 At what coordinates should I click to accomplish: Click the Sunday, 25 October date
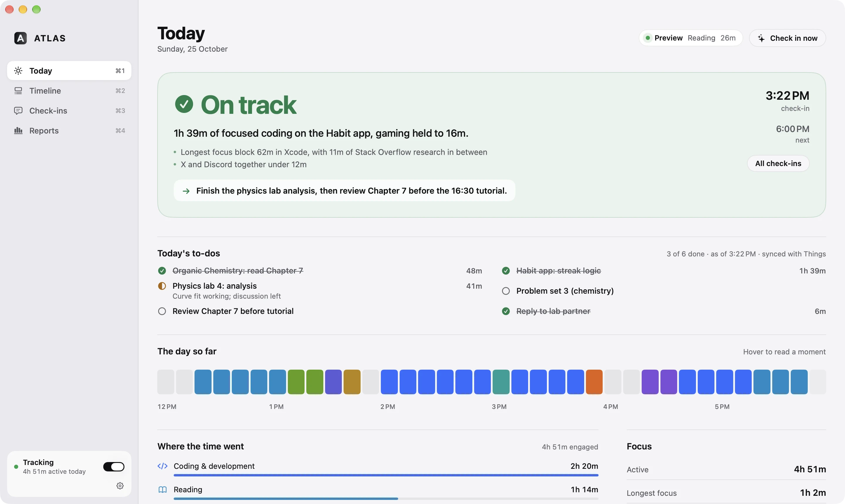click(192, 49)
